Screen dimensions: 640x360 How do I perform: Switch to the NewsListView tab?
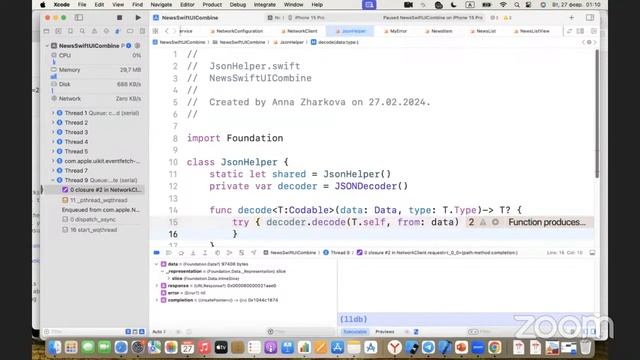(531, 31)
